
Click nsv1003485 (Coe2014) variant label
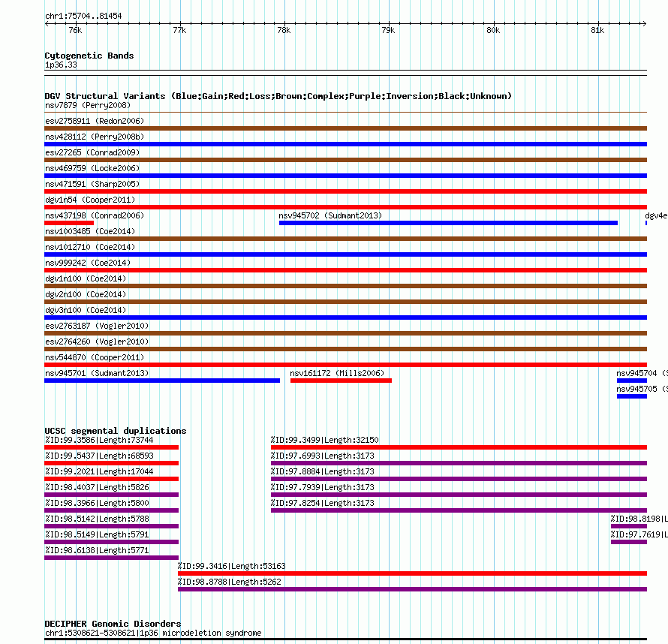[x=90, y=231]
